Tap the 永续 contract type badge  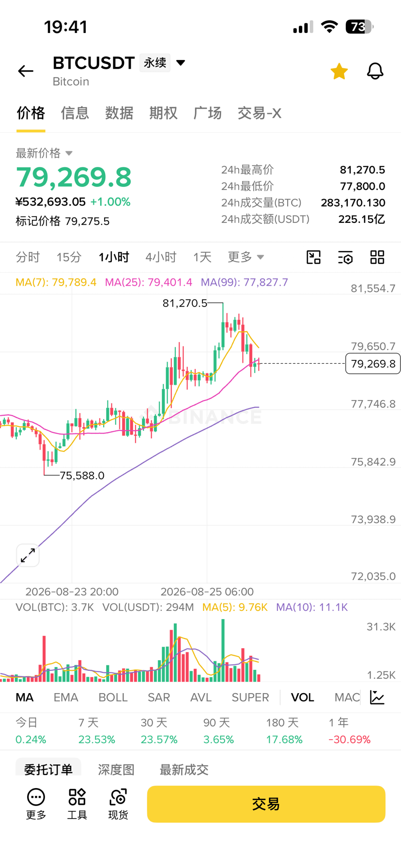(x=155, y=62)
